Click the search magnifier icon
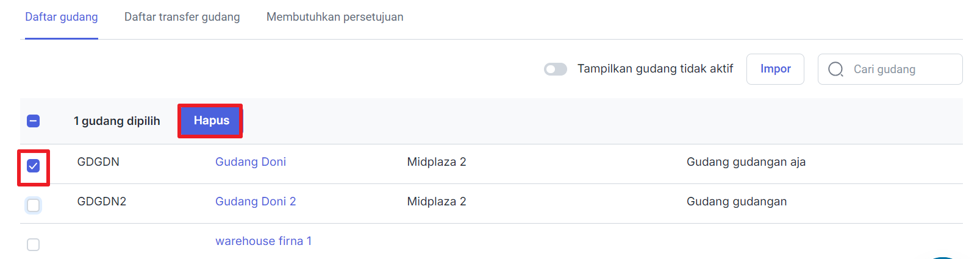 coord(835,69)
